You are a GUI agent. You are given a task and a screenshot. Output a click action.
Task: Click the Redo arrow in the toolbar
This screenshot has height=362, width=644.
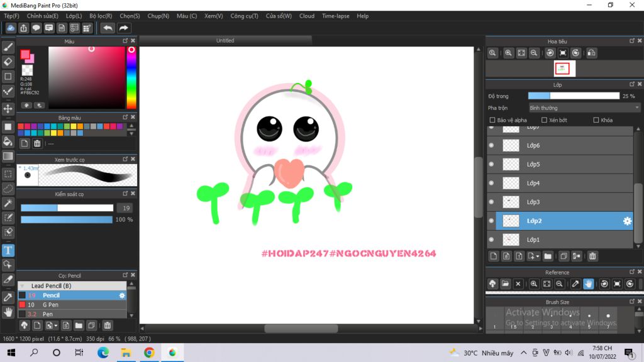point(123,28)
